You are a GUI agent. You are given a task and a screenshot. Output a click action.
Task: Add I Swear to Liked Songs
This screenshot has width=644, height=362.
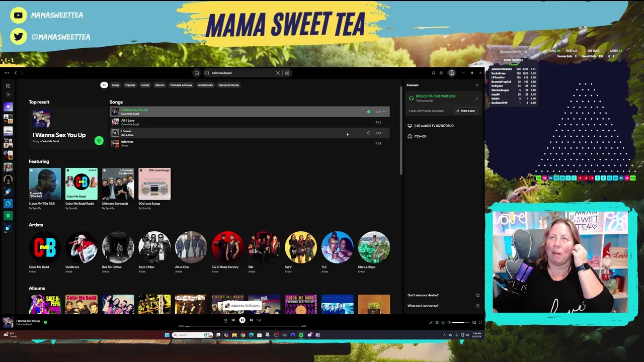click(x=369, y=133)
